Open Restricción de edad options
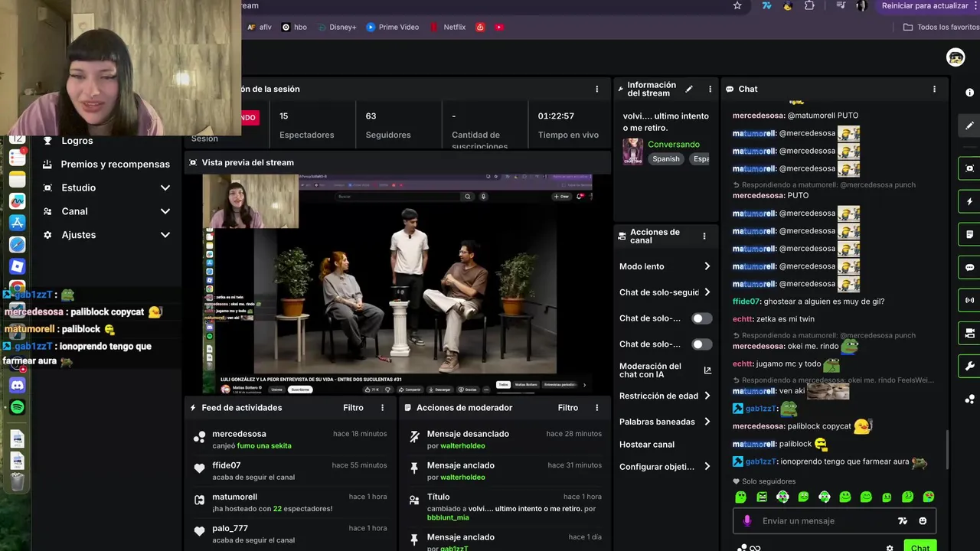This screenshot has width=980, height=551. point(665,396)
